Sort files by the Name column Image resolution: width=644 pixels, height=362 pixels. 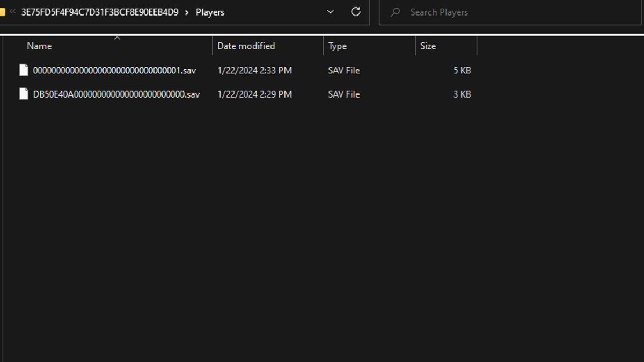(39, 46)
